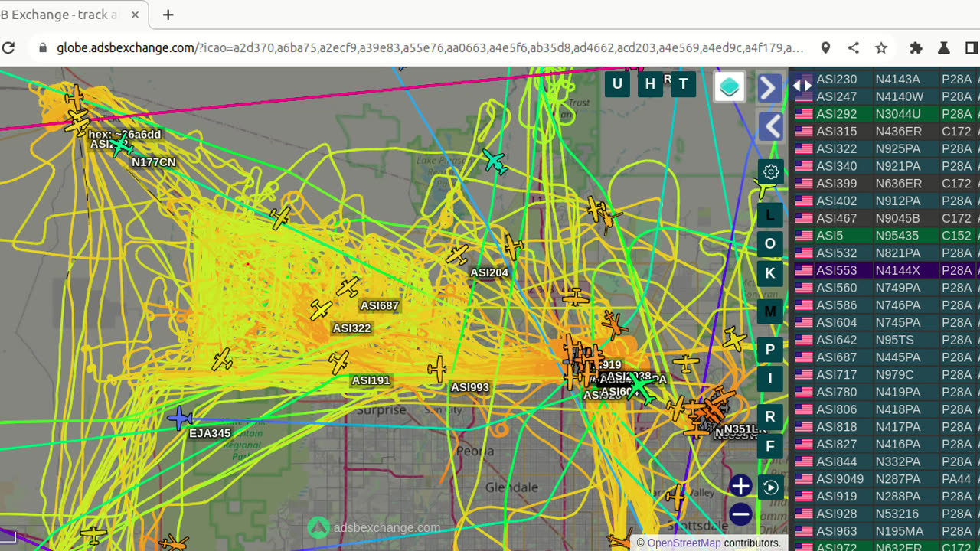Viewport: 980px width, 551px height.
Task: Share this page icon
Action: point(853,47)
